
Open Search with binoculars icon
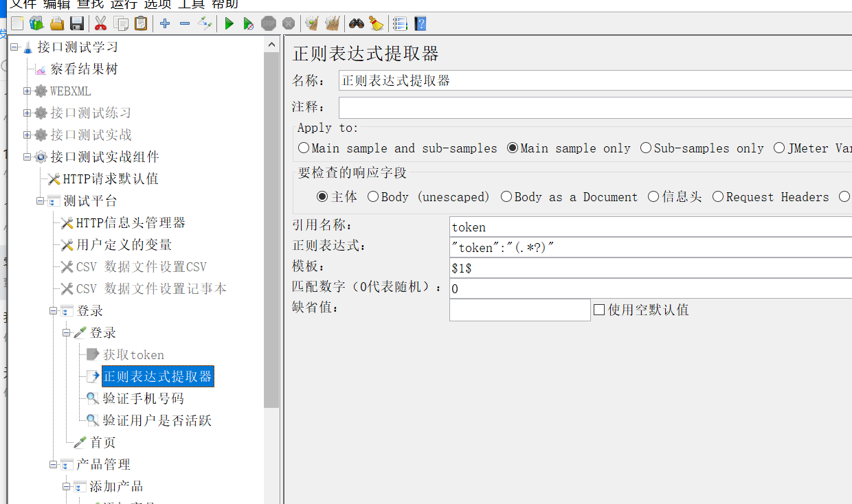coord(356,23)
